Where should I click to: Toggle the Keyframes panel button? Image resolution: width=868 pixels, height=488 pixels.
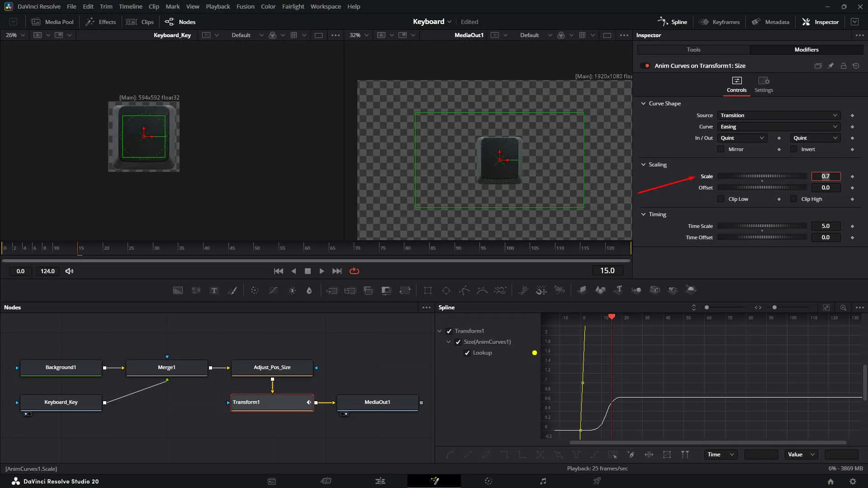[719, 22]
